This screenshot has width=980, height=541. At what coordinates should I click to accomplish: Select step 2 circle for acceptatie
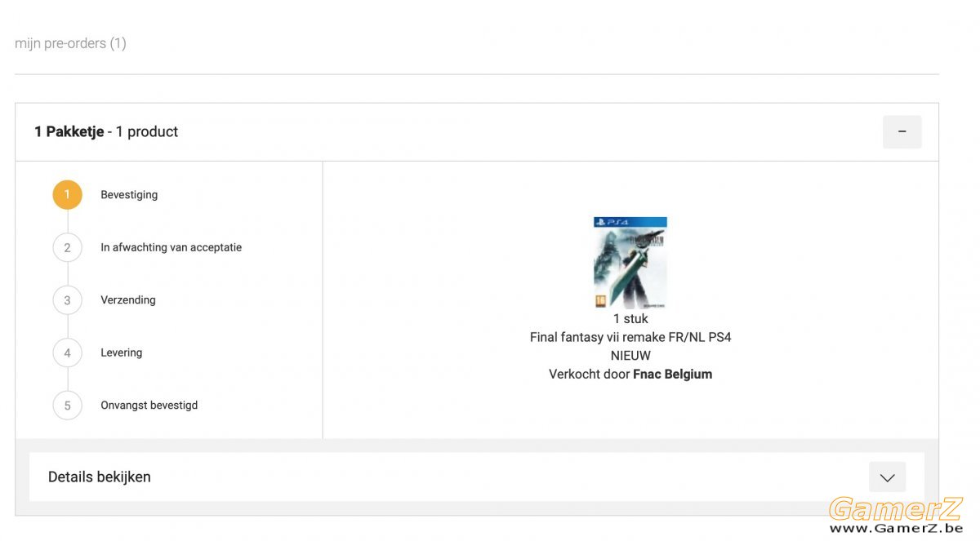tap(67, 247)
